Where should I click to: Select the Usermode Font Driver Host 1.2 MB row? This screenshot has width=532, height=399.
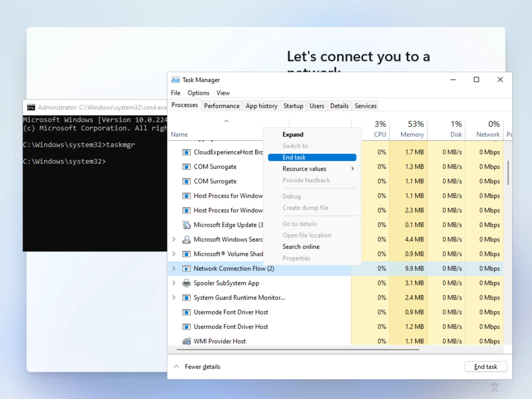[335, 327]
